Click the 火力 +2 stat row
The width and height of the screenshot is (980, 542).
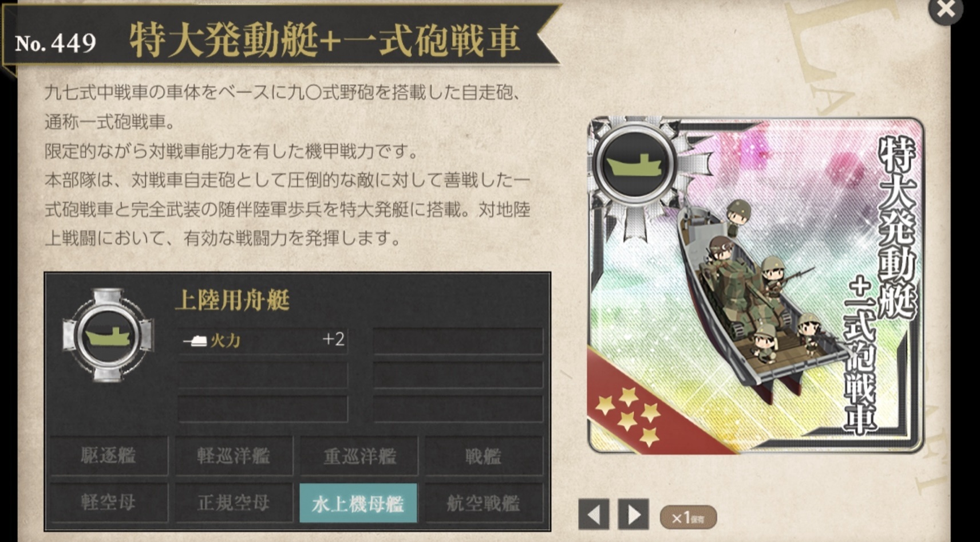(263, 340)
